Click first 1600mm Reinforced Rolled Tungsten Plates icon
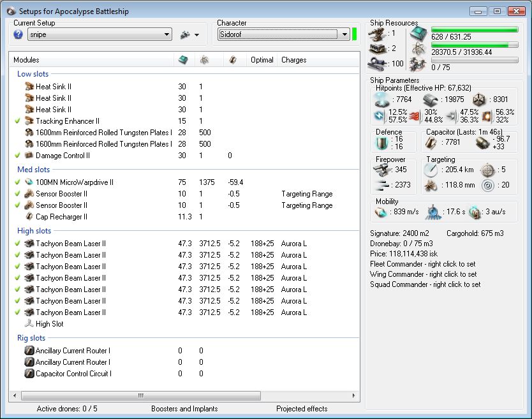Screen dimensions: 532x419 [29, 132]
